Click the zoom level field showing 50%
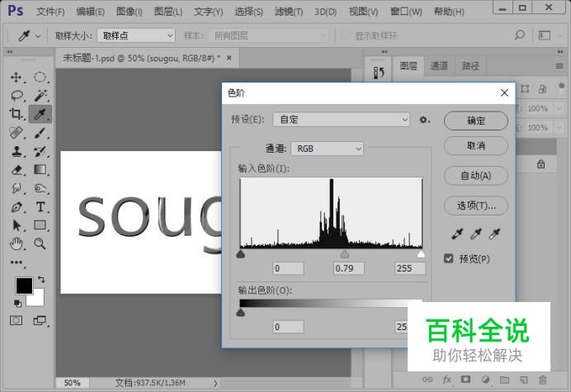This screenshot has width=571, height=392. pos(72,383)
